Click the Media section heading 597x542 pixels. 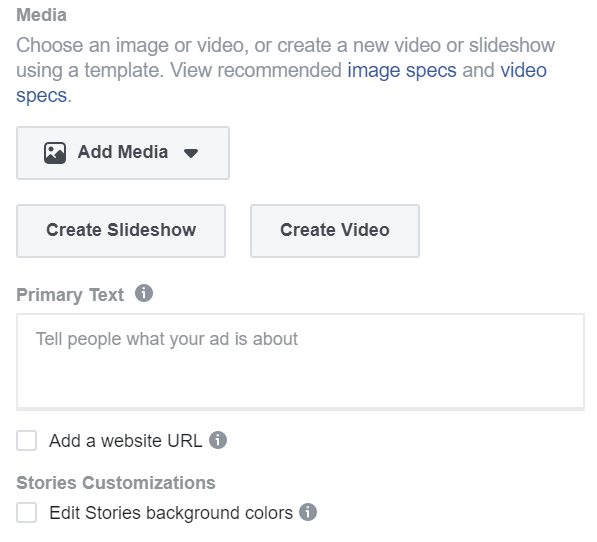pyautogui.click(x=42, y=15)
